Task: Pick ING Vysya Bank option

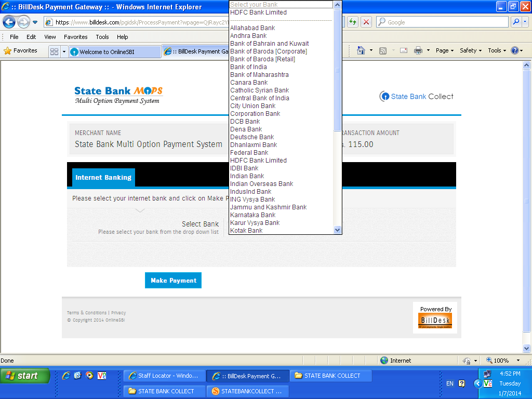Action: click(281, 199)
